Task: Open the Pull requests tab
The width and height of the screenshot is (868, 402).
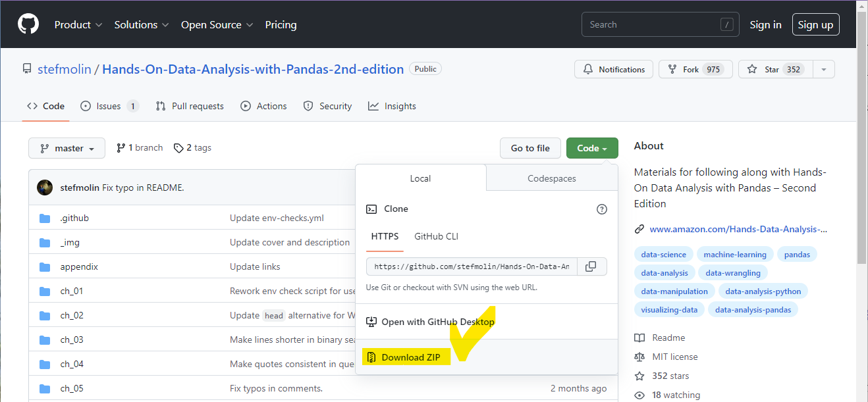Action: pyautogui.click(x=190, y=106)
